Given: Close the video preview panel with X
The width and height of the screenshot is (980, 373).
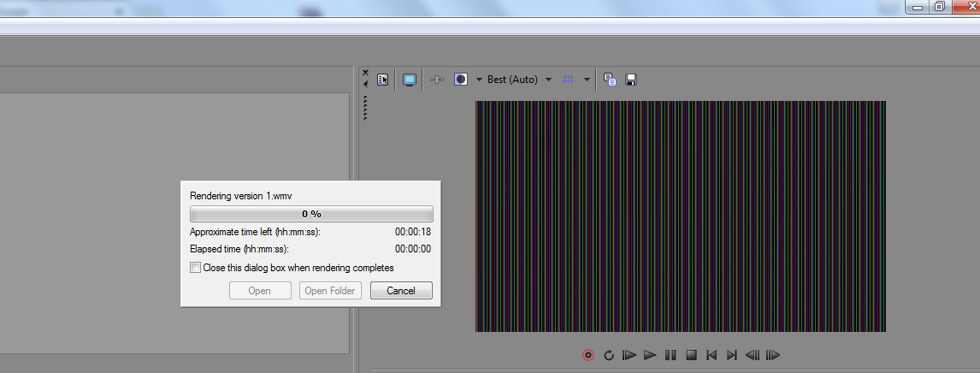Looking at the screenshot, I should (x=366, y=73).
